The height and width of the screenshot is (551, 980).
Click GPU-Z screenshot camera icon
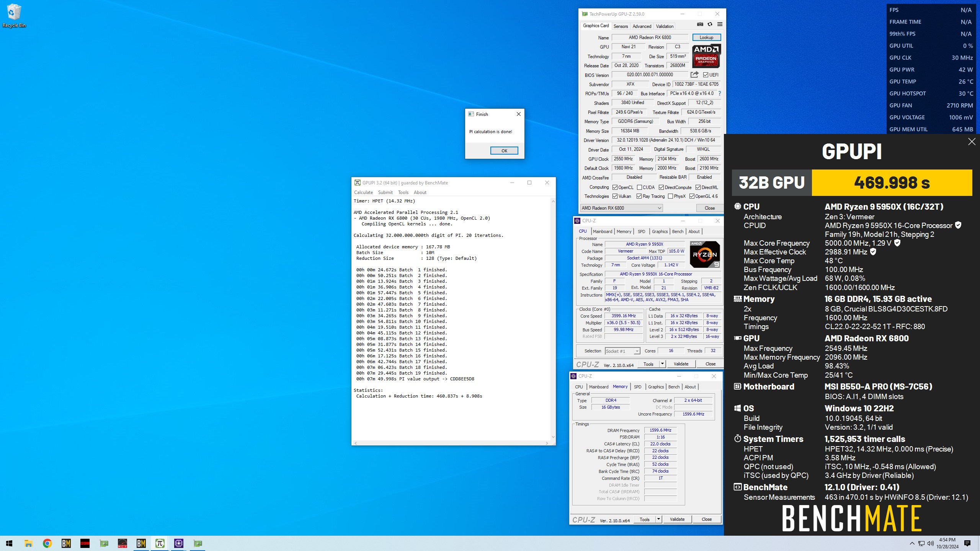click(700, 24)
